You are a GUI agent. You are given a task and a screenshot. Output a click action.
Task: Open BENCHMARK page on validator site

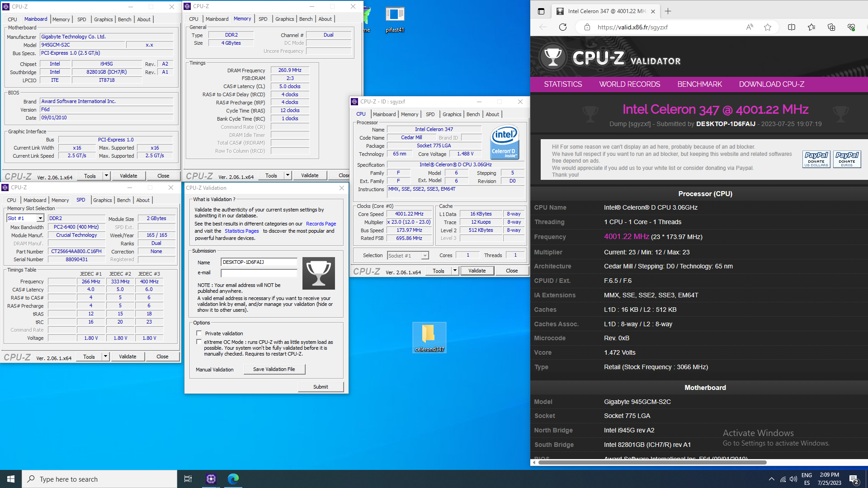(699, 84)
